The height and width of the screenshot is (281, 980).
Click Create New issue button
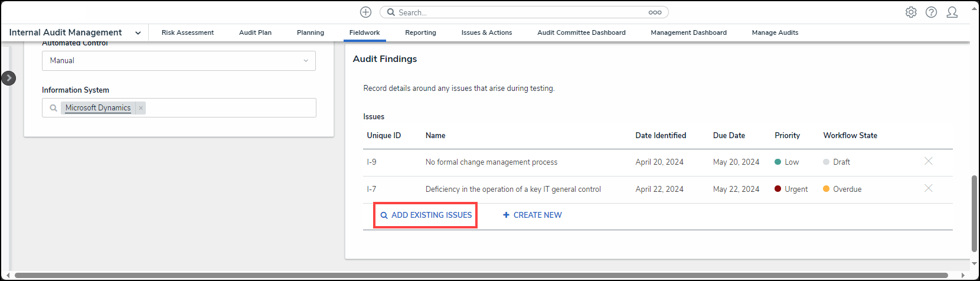(x=532, y=215)
